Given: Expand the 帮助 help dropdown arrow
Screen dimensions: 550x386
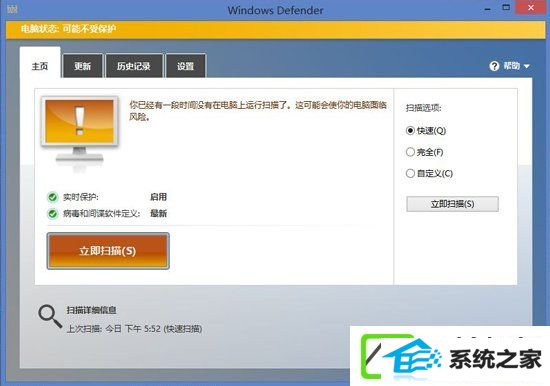Looking at the screenshot, I should tap(526, 66).
